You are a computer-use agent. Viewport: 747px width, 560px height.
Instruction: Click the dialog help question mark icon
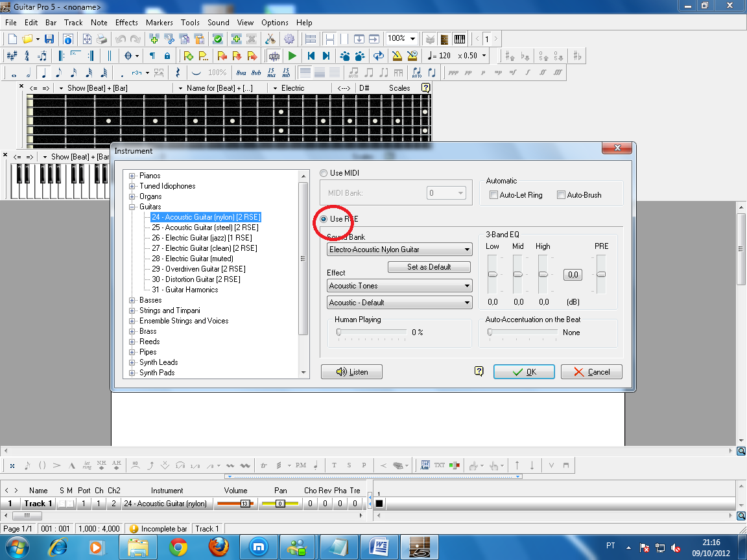click(x=479, y=371)
